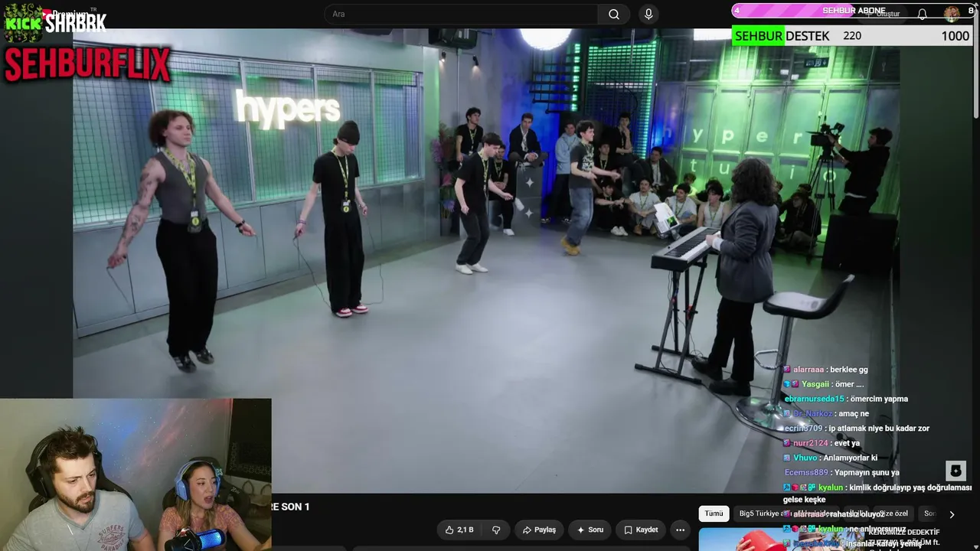Viewport: 980px width, 551px height.
Task: Start voice search with the microphone icon
Action: pyautogui.click(x=648, y=14)
